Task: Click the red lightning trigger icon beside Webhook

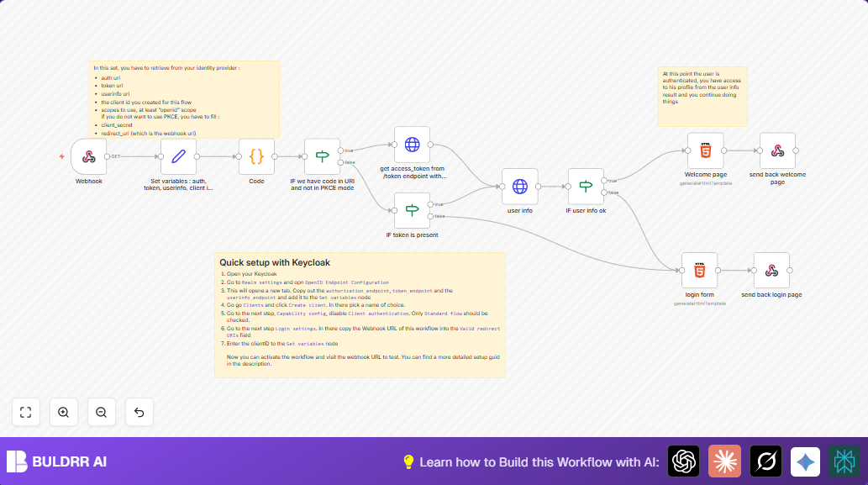Action: tap(62, 156)
